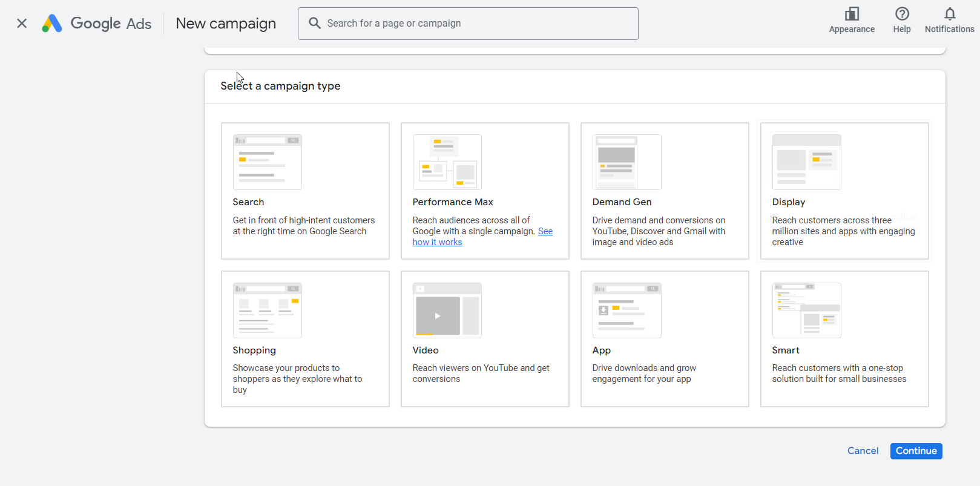Select the App campaign illustration
The image size is (980, 486).
[627, 310]
